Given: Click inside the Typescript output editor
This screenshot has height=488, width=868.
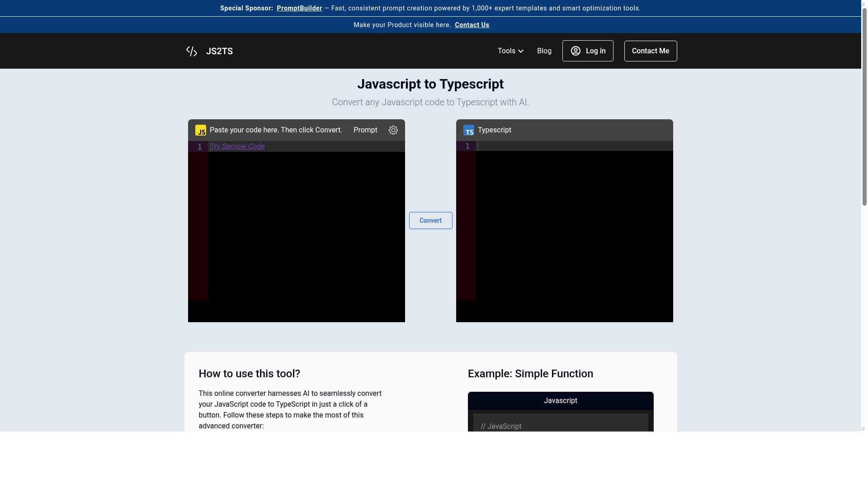Looking at the screenshot, I should pos(574,226).
